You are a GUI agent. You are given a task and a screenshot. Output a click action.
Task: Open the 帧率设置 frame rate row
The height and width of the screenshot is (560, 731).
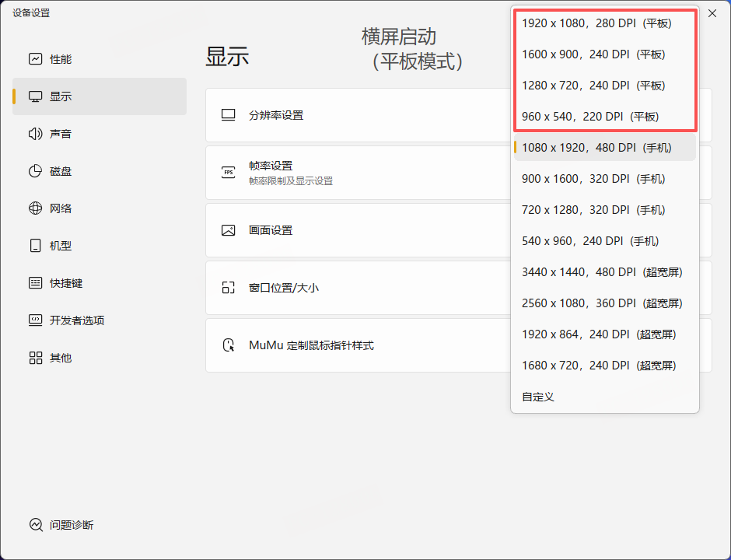pos(358,173)
